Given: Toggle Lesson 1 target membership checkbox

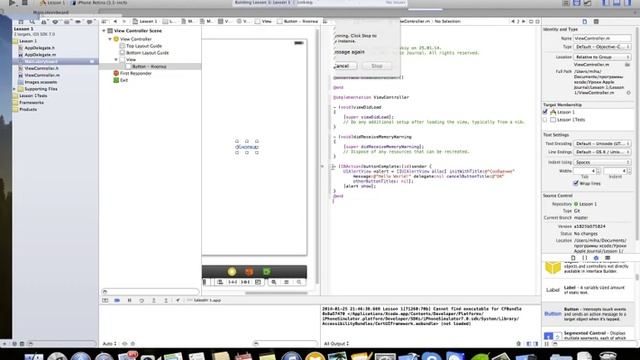Looking at the screenshot, I should [x=545, y=112].
